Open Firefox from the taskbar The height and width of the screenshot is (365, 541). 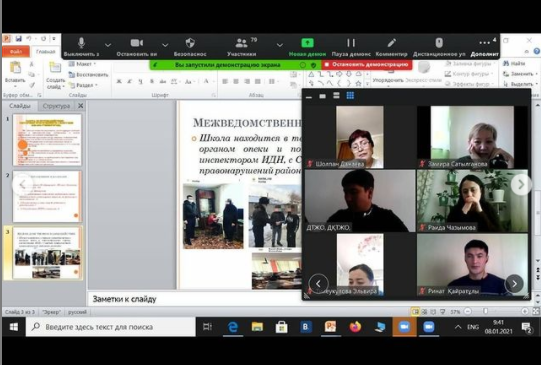click(x=355, y=327)
